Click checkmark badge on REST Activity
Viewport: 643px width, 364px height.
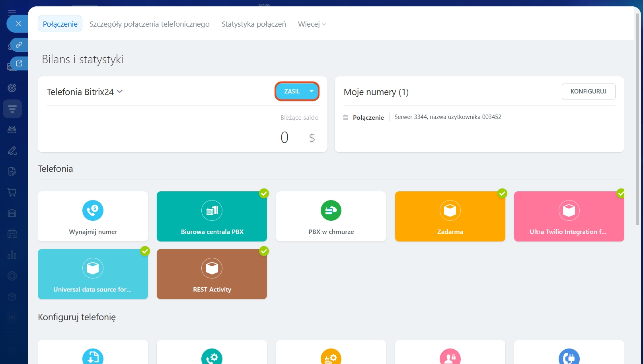pyautogui.click(x=264, y=251)
